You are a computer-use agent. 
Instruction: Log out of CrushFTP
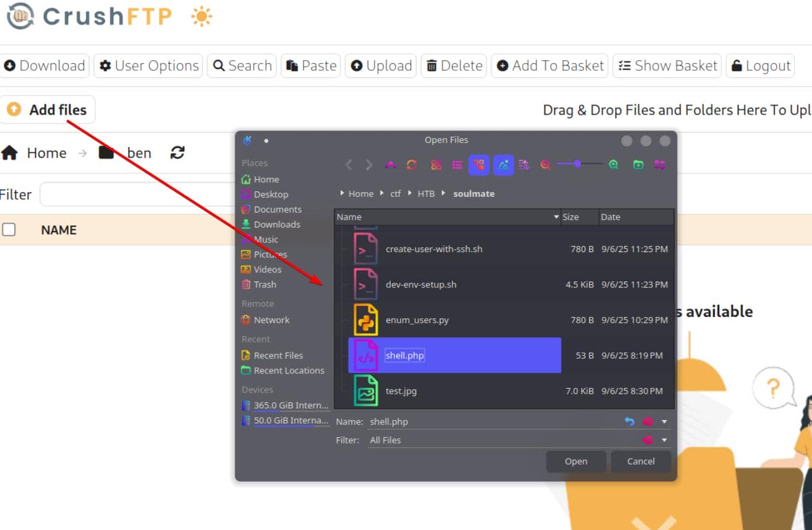[760, 66]
